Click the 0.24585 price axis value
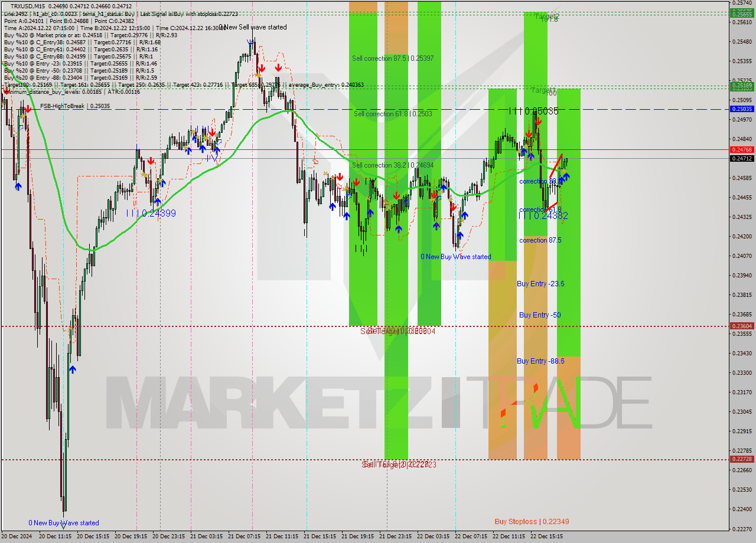Viewport: 756px width, 543px height. coord(742,178)
